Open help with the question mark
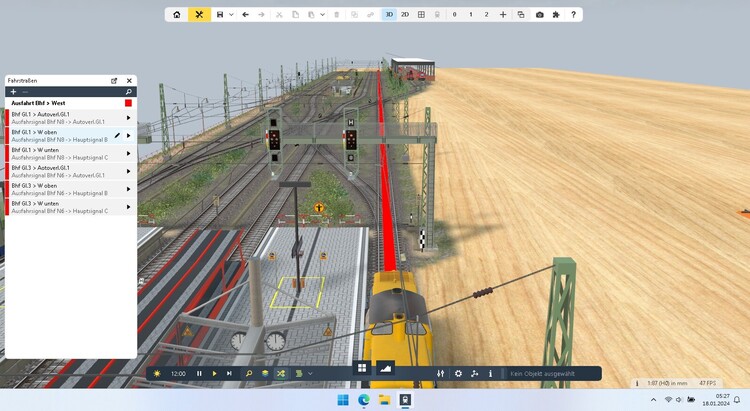This screenshot has width=750, height=411. tap(573, 15)
